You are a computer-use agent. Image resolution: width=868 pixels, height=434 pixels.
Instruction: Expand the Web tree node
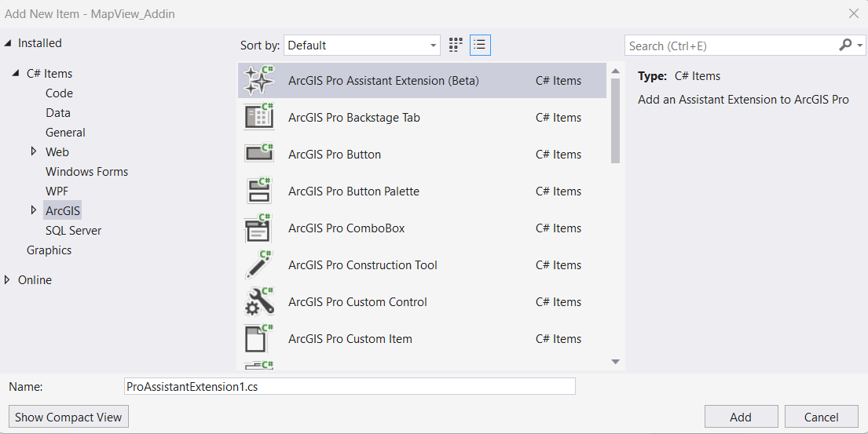pyautogui.click(x=34, y=151)
